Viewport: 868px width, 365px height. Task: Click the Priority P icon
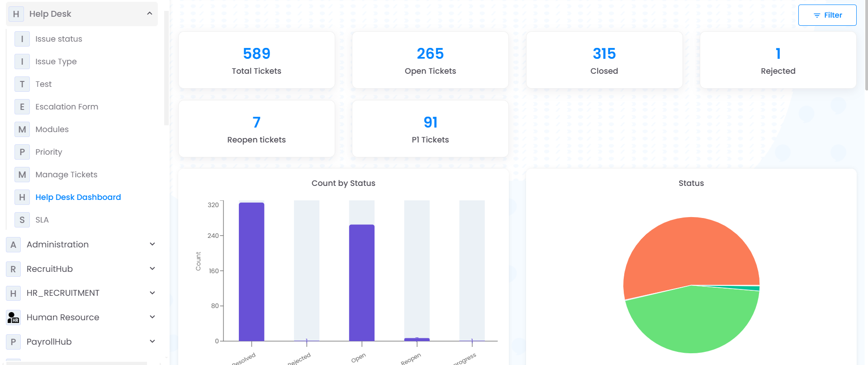click(x=22, y=152)
